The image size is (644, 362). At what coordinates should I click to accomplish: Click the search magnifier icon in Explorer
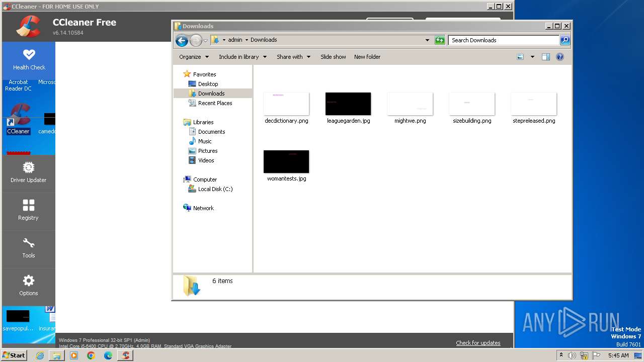coord(565,40)
